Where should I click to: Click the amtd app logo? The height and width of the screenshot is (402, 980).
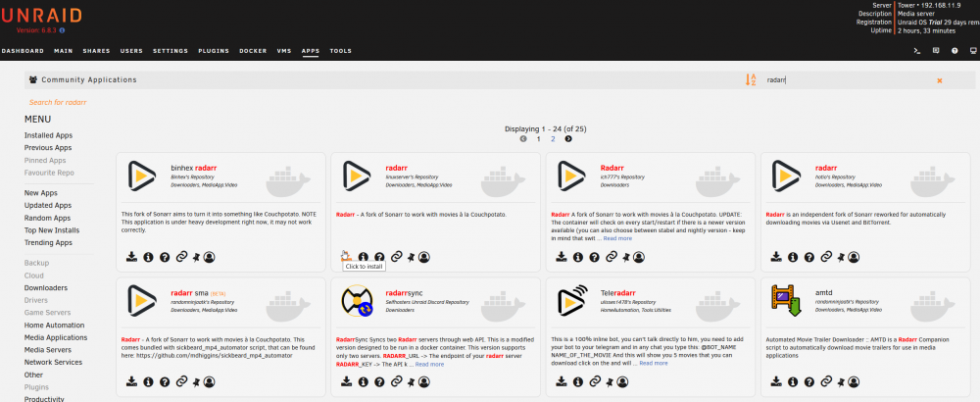[786, 301]
